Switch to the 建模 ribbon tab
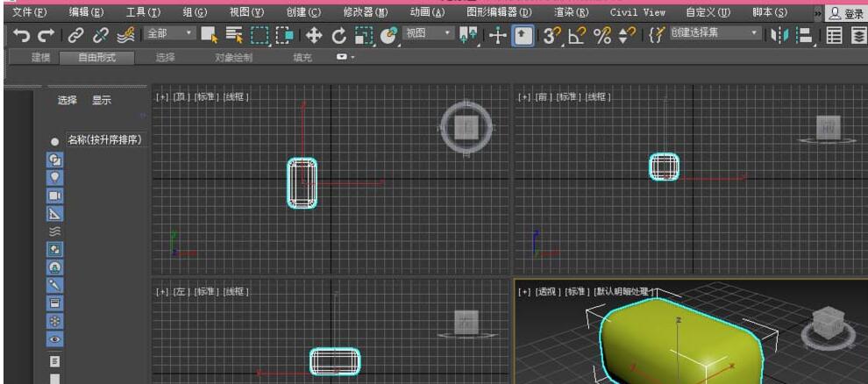 coord(41,57)
